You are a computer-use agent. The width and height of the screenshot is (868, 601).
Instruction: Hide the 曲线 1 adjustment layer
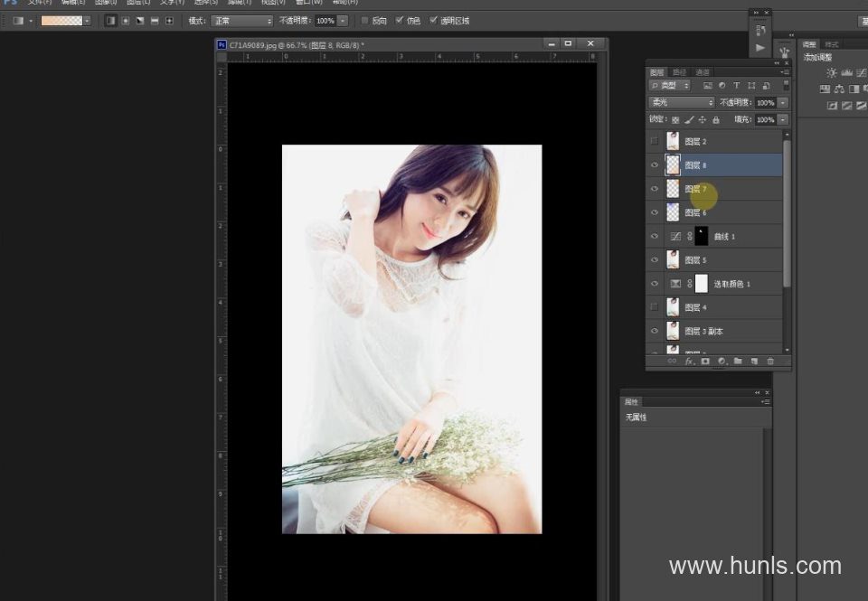[655, 236]
